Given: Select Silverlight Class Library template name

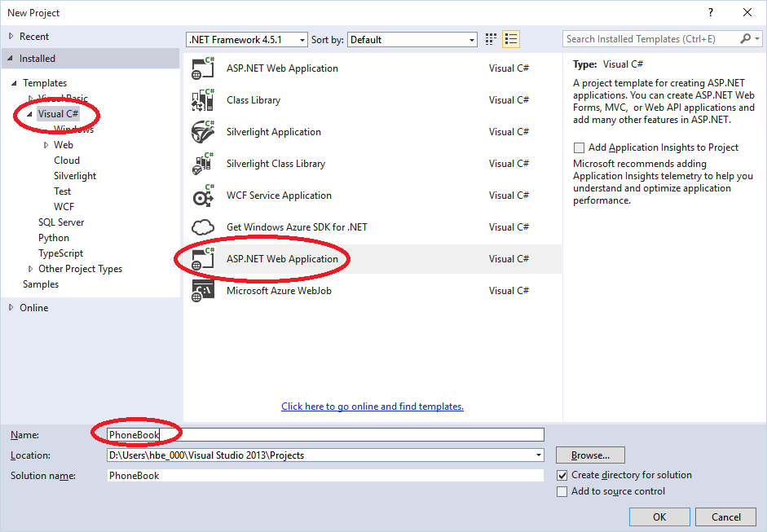Looking at the screenshot, I should [276, 164].
